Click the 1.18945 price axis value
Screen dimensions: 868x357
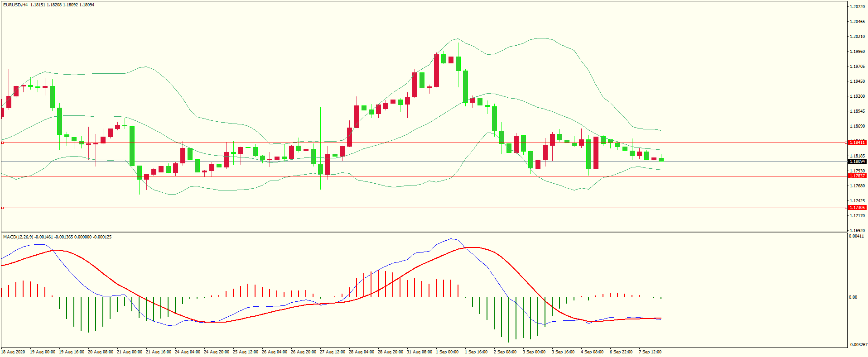[x=858, y=111]
